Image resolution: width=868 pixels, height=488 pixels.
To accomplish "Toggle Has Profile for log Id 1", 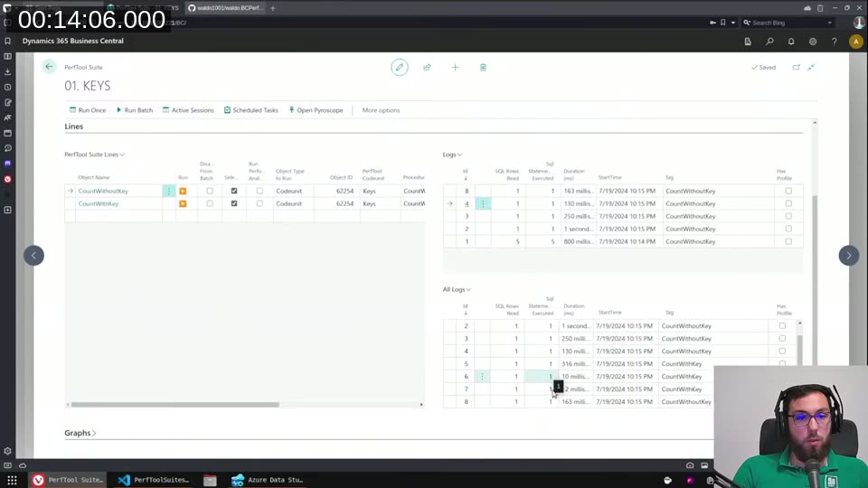I will pos(788,241).
